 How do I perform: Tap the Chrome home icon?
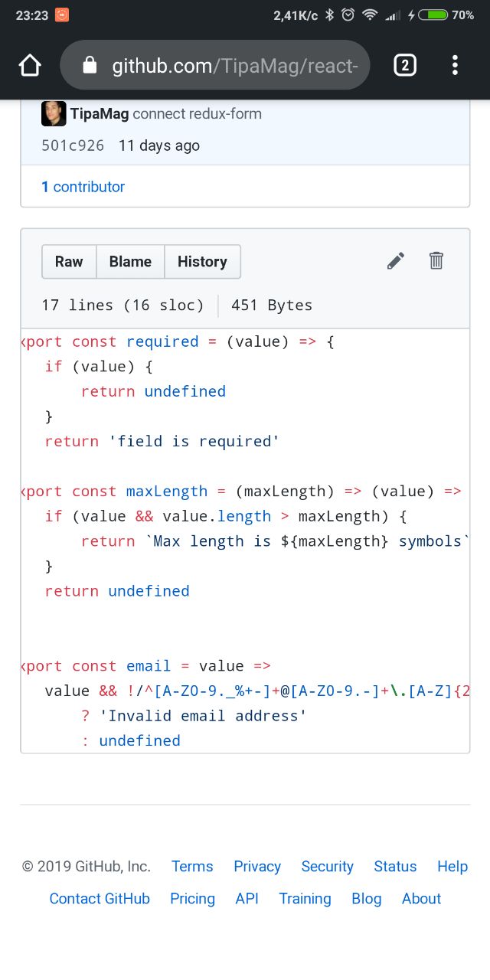(30, 66)
